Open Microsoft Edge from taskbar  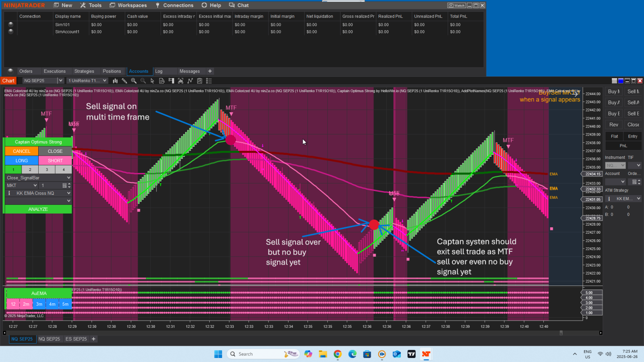[x=353, y=354]
